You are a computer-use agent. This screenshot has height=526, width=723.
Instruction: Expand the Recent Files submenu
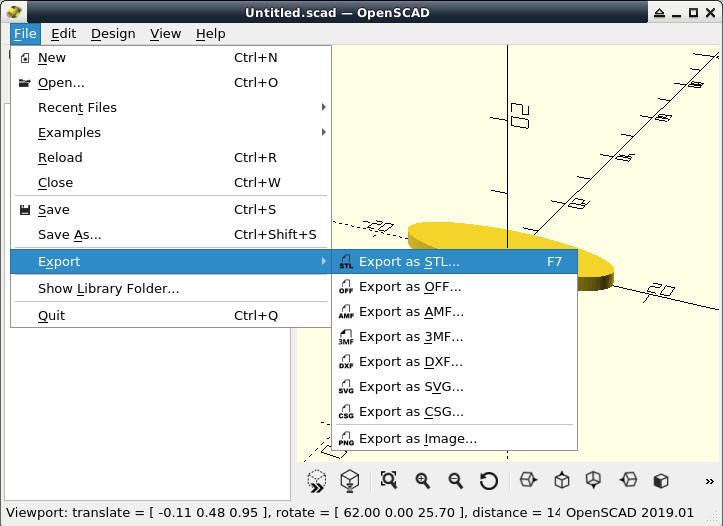point(171,107)
